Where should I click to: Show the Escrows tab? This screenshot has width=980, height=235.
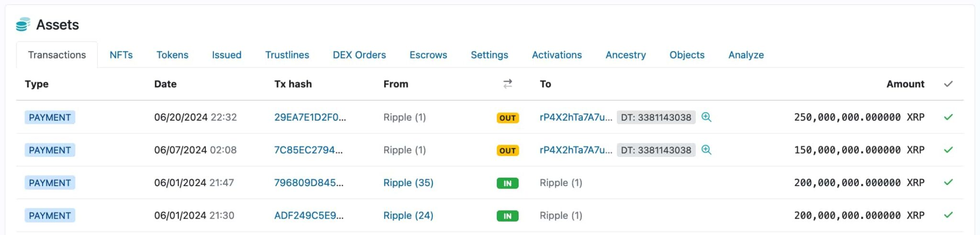tap(428, 55)
